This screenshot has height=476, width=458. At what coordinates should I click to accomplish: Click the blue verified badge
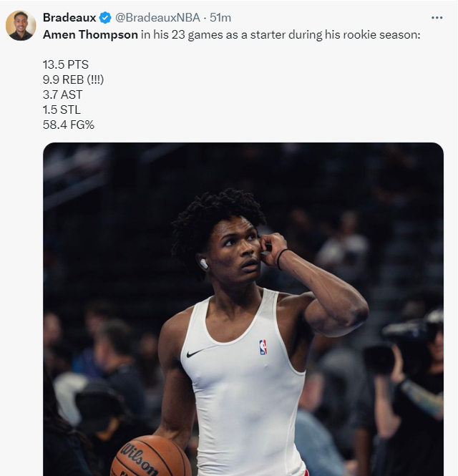(105, 18)
